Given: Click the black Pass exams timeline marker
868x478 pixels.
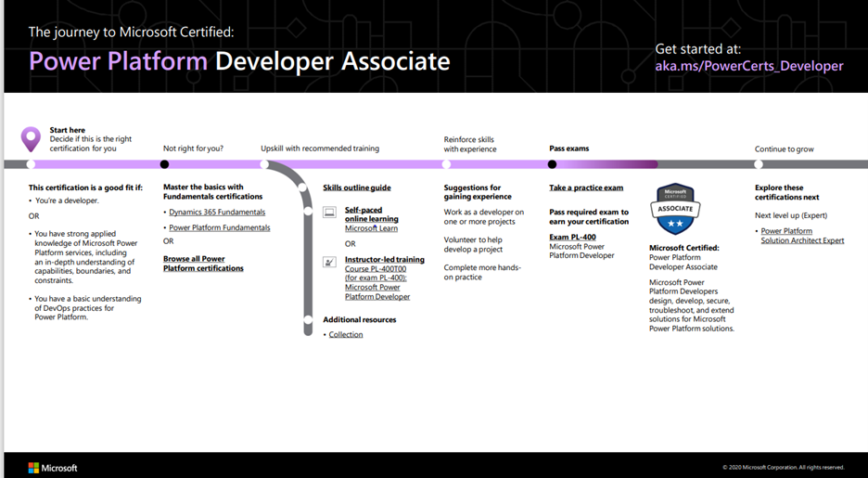Looking at the screenshot, I should point(552,164).
